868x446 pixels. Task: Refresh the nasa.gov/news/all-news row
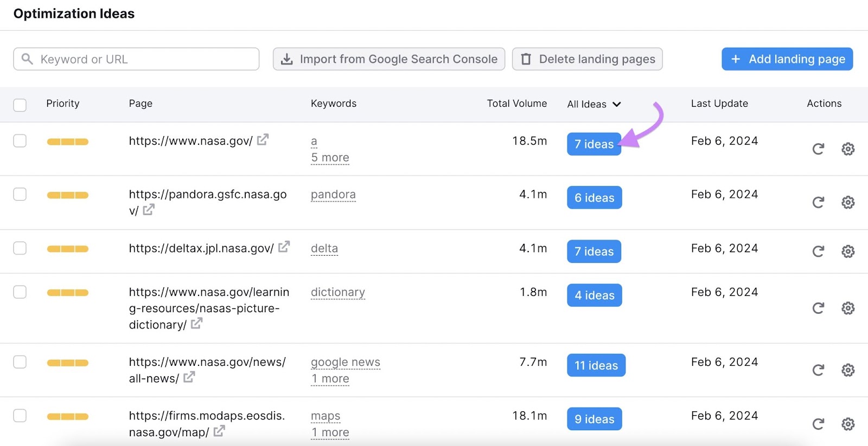(818, 370)
